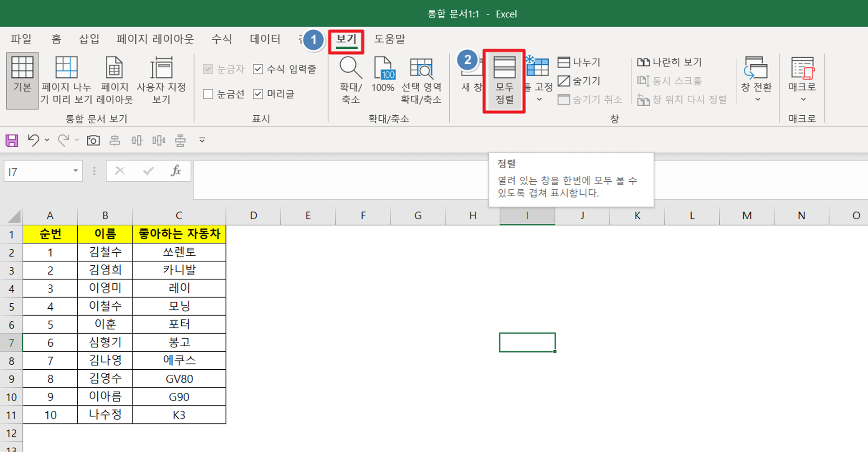Select row 7 header
This screenshot has height=452, width=868.
(x=11, y=343)
